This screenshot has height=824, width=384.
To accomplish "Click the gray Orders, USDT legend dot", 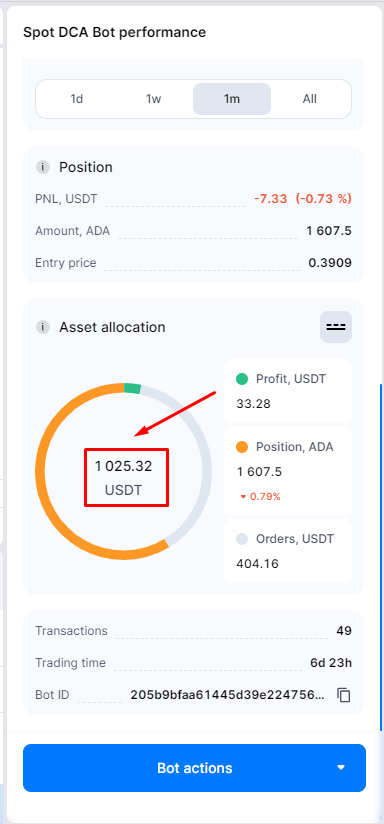I will click(x=242, y=539).
